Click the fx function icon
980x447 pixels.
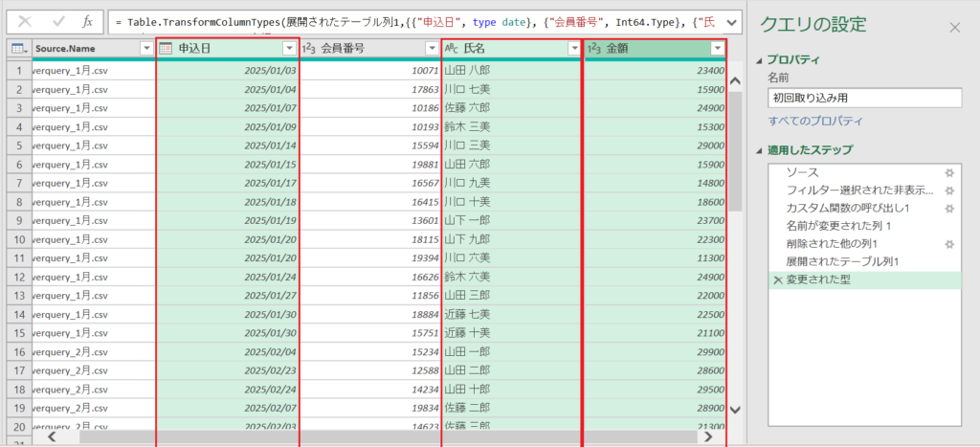(x=87, y=22)
